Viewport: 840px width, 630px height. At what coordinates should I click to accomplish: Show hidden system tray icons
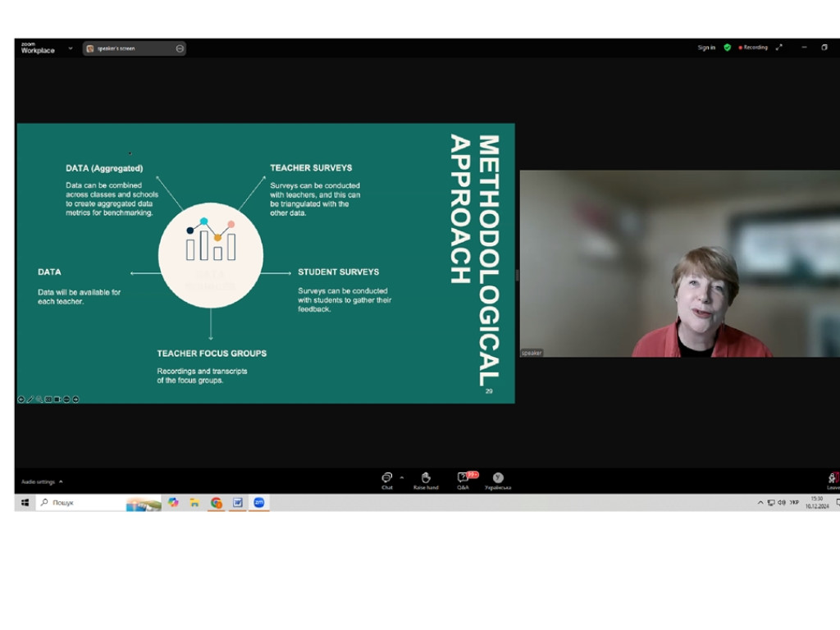click(x=760, y=503)
